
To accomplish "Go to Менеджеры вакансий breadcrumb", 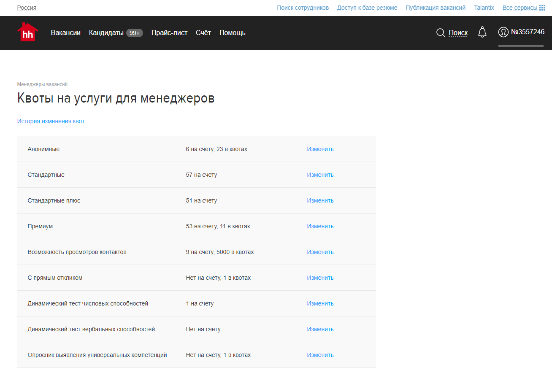I will point(42,84).
